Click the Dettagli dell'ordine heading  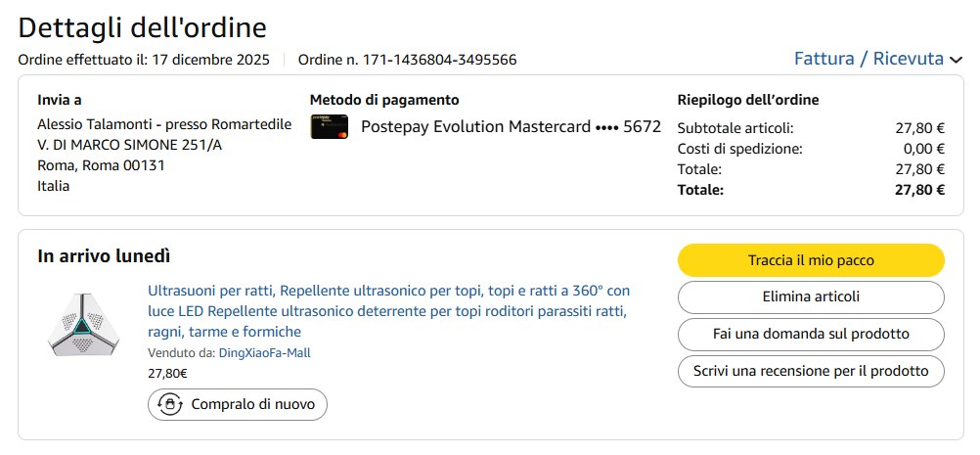click(142, 27)
